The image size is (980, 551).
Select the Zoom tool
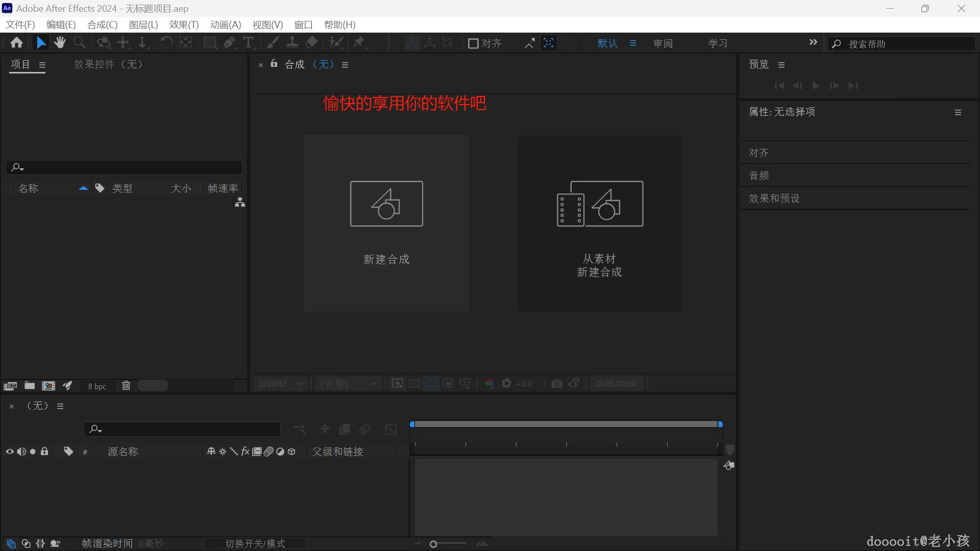click(x=79, y=43)
